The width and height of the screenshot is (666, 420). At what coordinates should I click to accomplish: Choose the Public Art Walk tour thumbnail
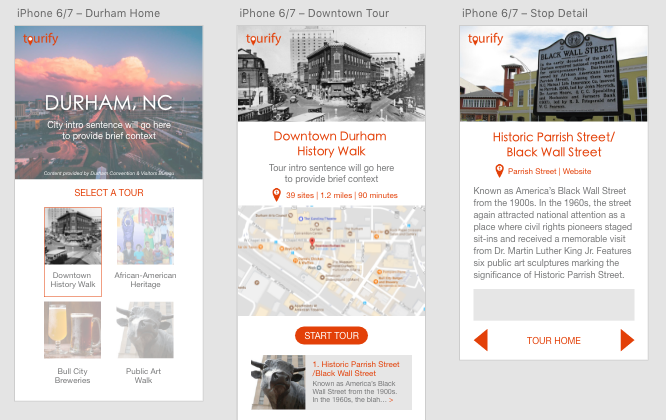(x=145, y=330)
